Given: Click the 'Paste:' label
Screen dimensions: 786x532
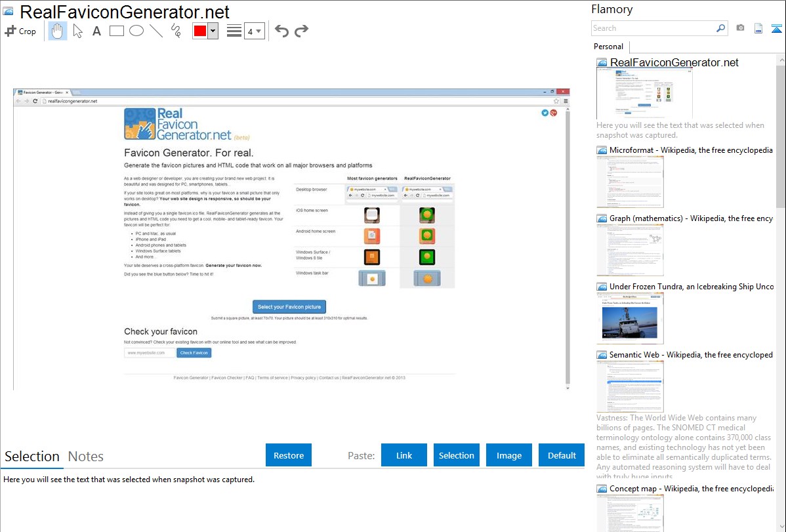Looking at the screenshot, I should [x=362, y=455].
